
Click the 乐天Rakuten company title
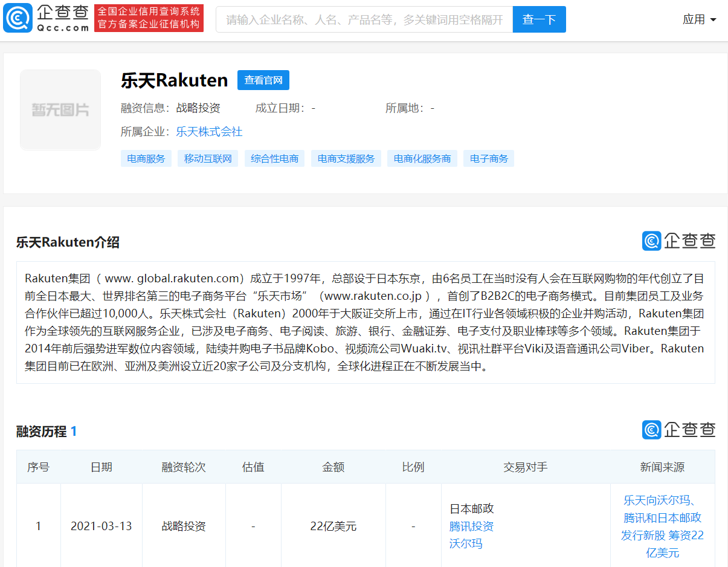[x=175, y=80]
